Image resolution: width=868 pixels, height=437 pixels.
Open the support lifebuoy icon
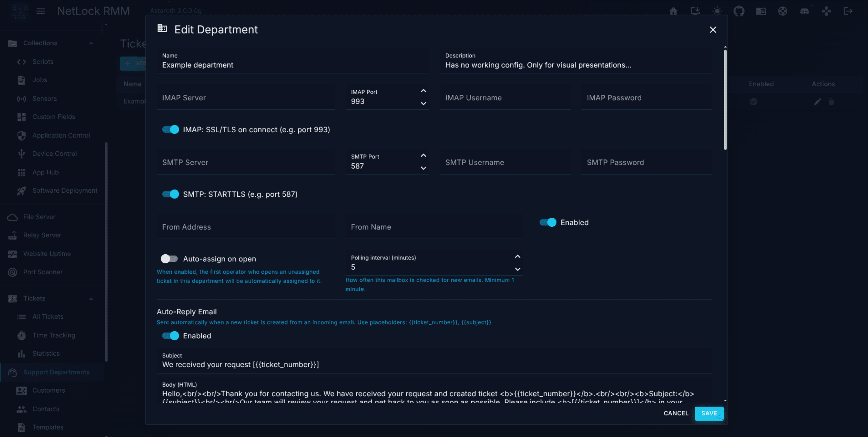pos(783,11)
